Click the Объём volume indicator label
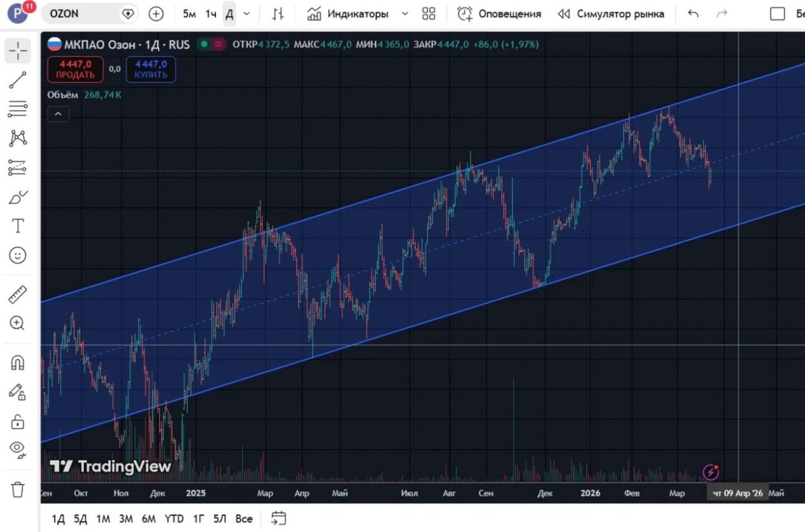 click(x=62, y=95)
